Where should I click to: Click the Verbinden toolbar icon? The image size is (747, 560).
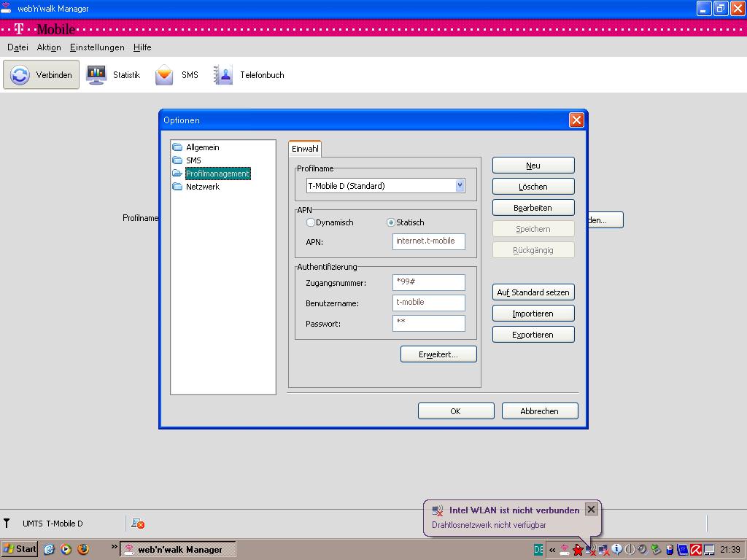20,75
